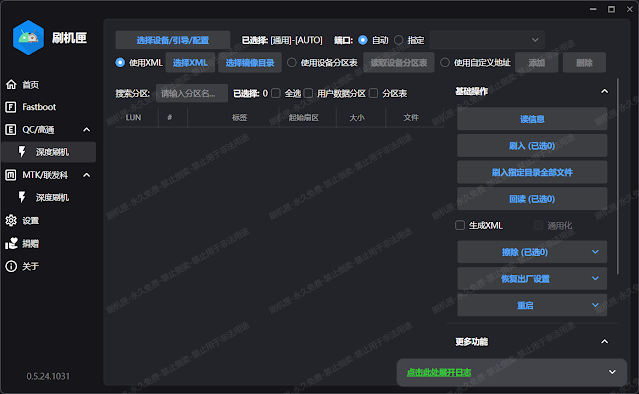
Task: Click the lightning icon under QC/高通
Action: (x=22, y=152)
